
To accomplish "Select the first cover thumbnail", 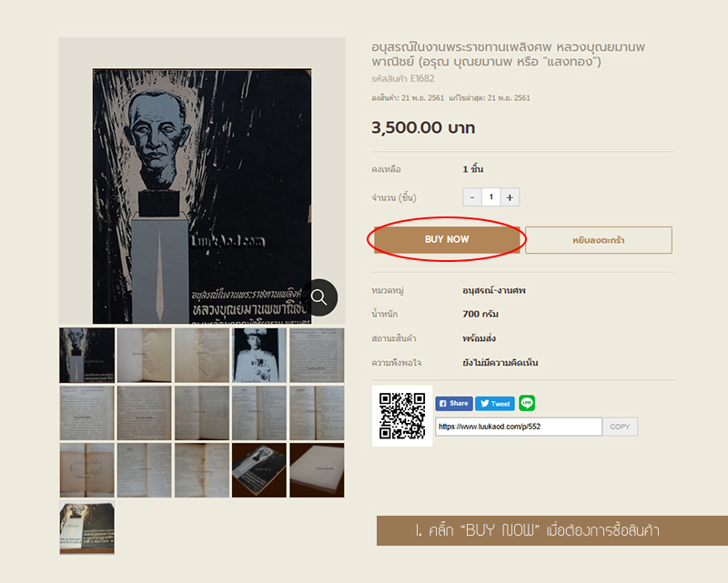I will point(86,356).
